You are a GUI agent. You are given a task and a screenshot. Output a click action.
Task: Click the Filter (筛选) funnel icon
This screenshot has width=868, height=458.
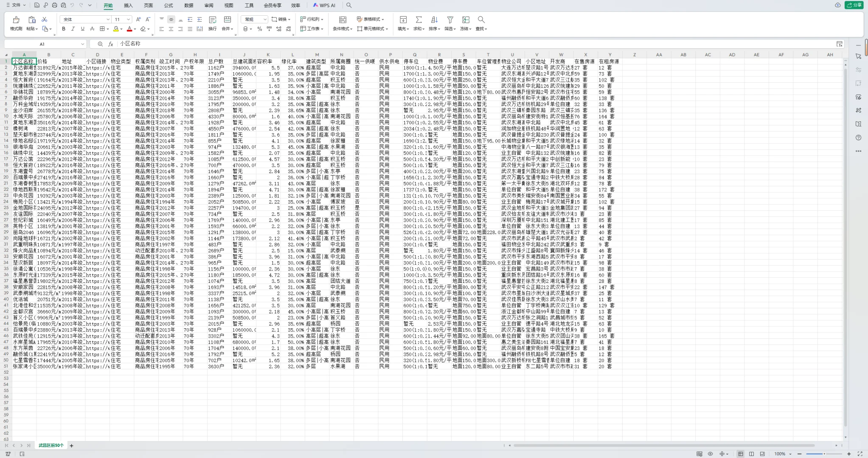point(450,20)
